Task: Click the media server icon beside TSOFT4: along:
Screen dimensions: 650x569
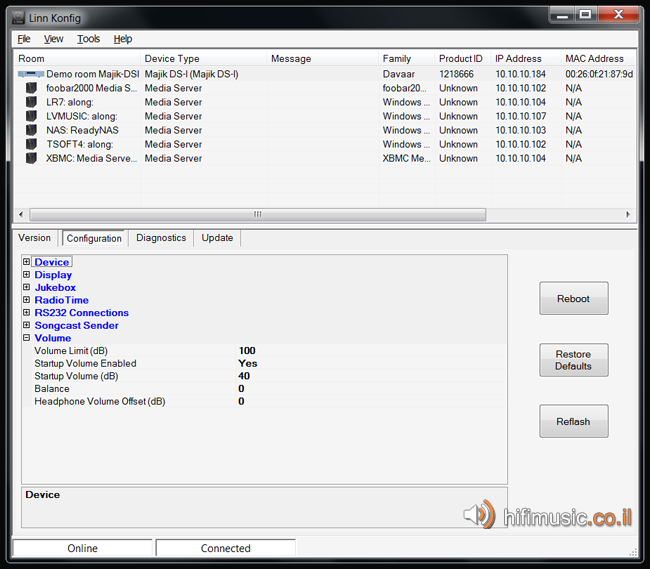Action: pyautogui.click(x=31, y=145)
